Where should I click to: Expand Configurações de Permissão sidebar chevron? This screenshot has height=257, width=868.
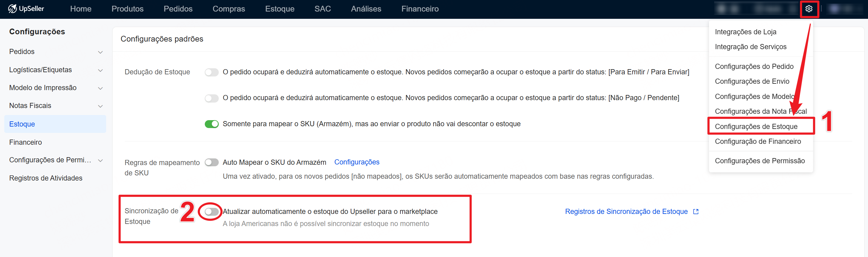click(100, 160)
